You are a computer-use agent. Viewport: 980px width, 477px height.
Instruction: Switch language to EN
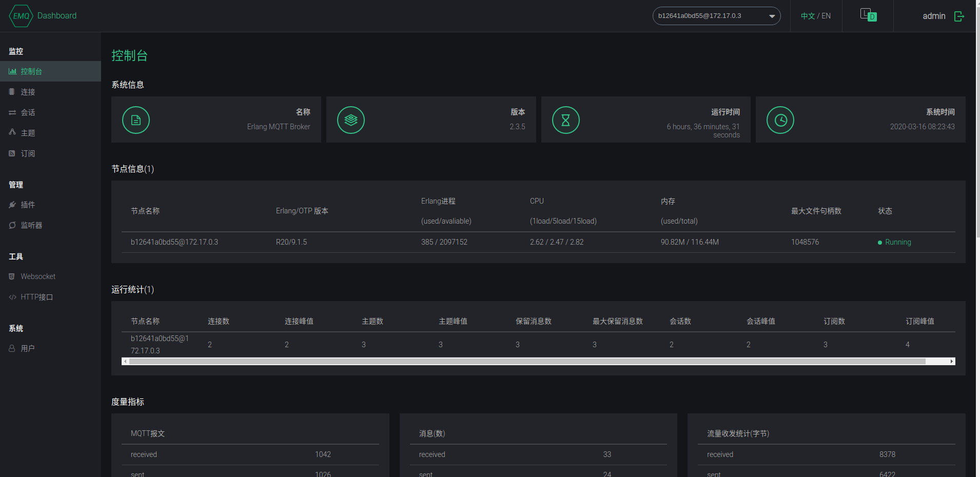tap(826, 15)
